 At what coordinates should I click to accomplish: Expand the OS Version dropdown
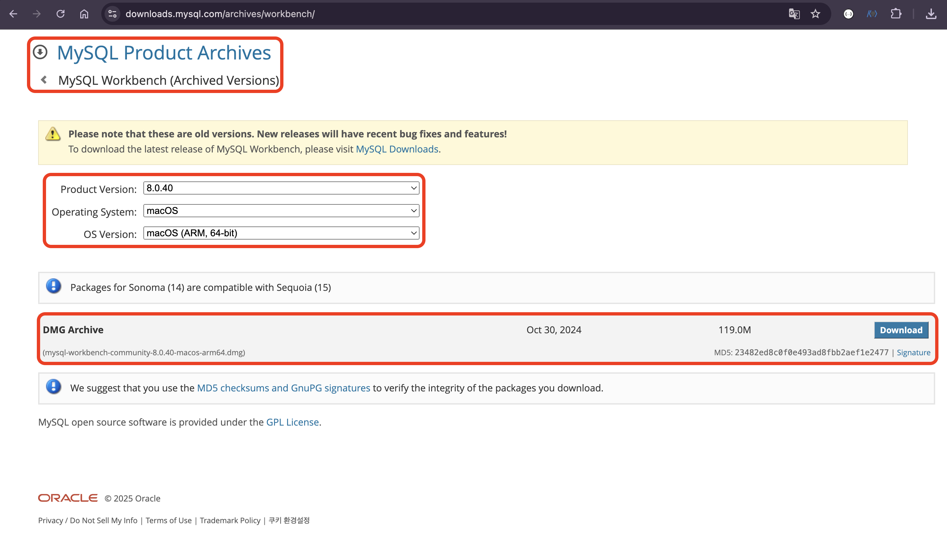click(281, 233)
